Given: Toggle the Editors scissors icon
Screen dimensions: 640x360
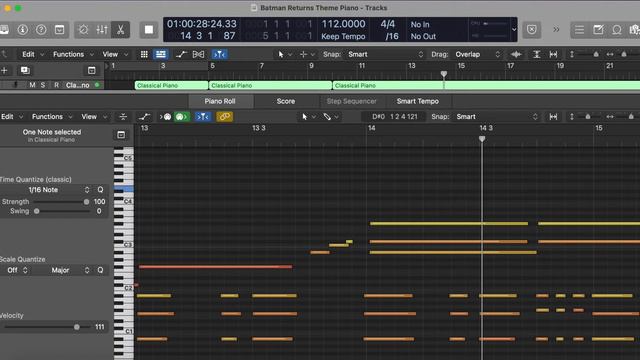Looking at the screenshot, I should 120,29.
